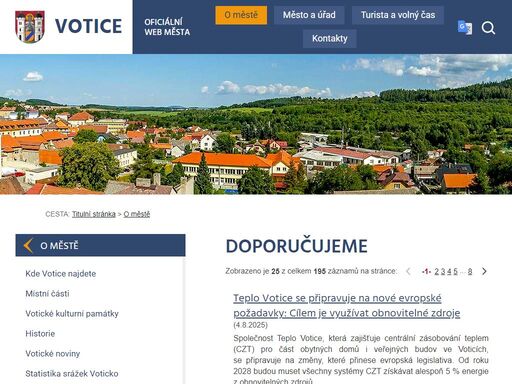Open Statistika srážek Voticko sidebar link

click(x=72, y=374)
